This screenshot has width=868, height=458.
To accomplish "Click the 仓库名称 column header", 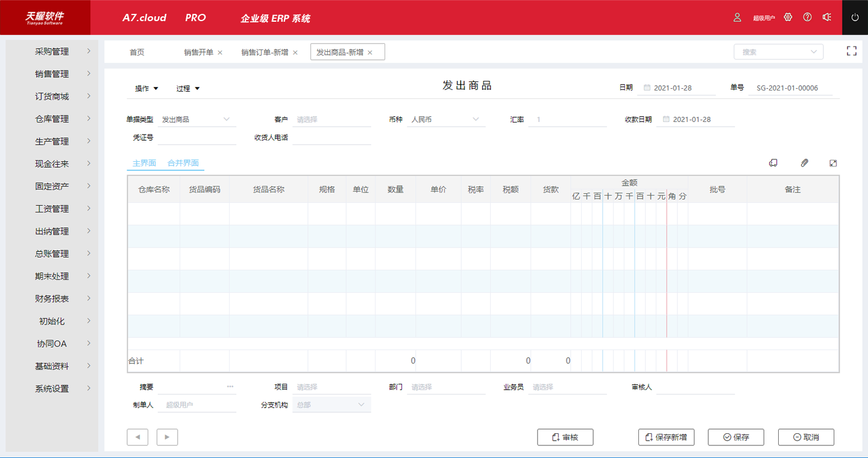I will 154,189.
